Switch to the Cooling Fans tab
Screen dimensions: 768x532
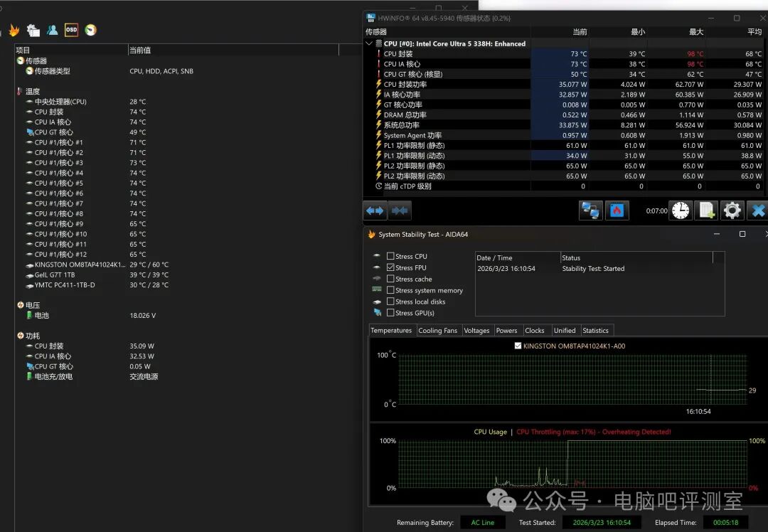pos(438,331)
